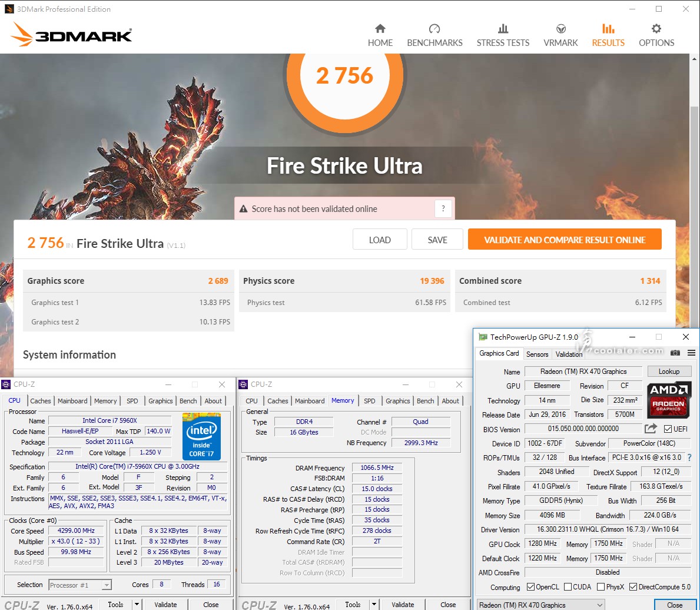The height and width of the screenshot is (610, 700).
Task: Click the System information heading
Action: coord(69,354)
